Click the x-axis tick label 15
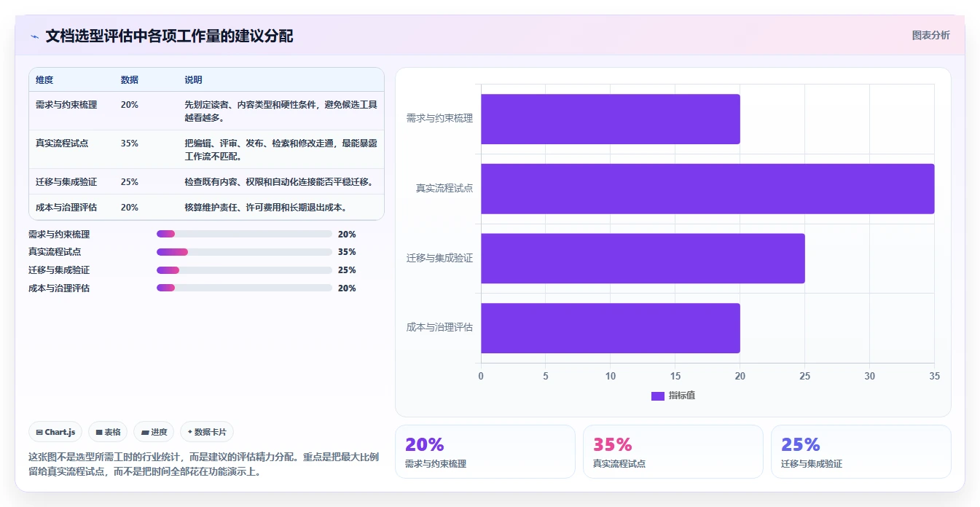 tap(675, 377)
